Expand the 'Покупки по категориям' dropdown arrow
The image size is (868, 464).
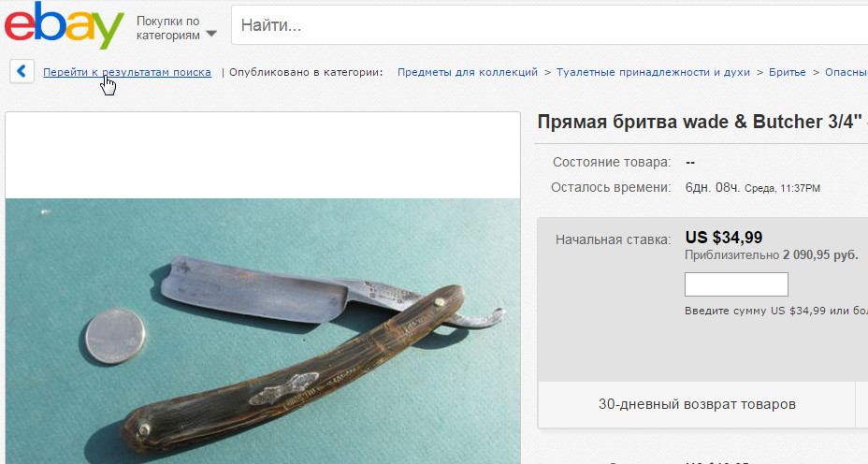(210, 34)
